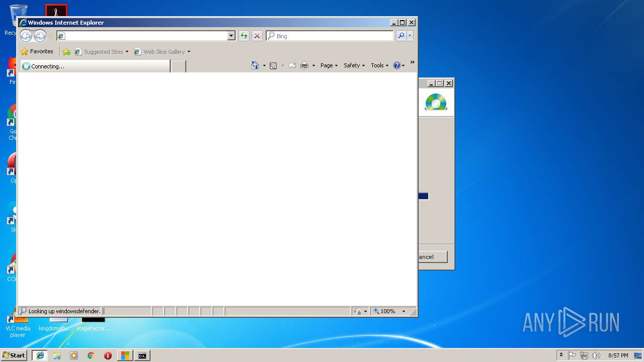The height and width of the screenshot is (362, 644).
Task: Click the 100% zoom level button
Action: (384, 311)
